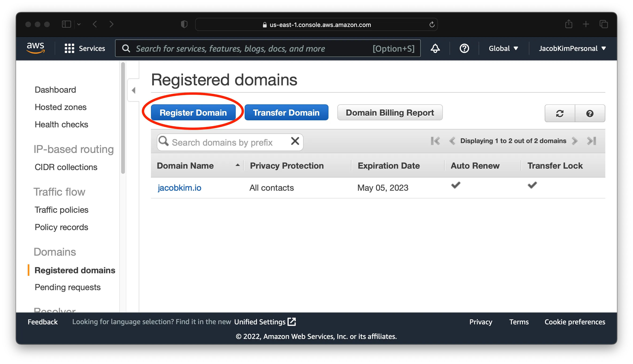The width and height of the screenshot is (633, 364).
Task: Open the help question mark icon
Action: 464,48
